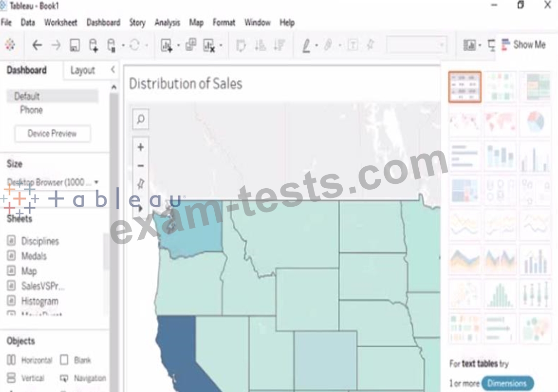Screen dimensions: 558x392
Task: Select the Histogram sheet
Action: (39, 302)
